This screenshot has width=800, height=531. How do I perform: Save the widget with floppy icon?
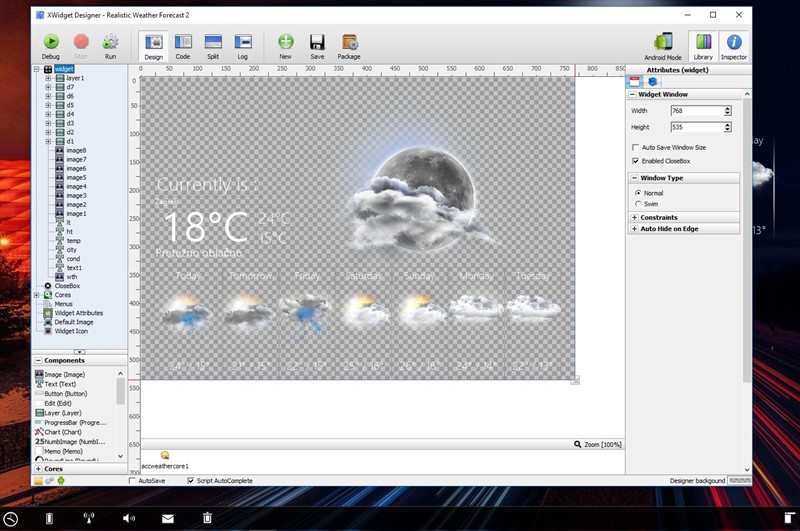[317, 43]
